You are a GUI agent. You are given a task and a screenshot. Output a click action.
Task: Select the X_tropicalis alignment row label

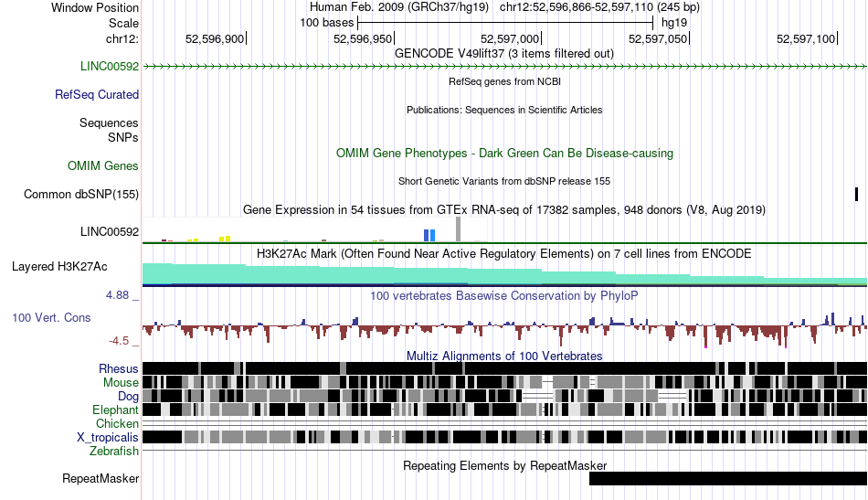tap(108, 438)
